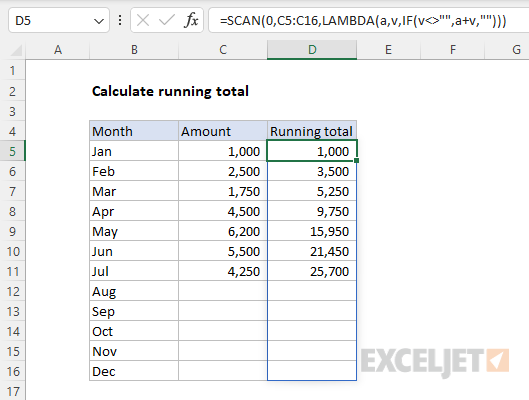Click the 'Nov' cell

134,351
